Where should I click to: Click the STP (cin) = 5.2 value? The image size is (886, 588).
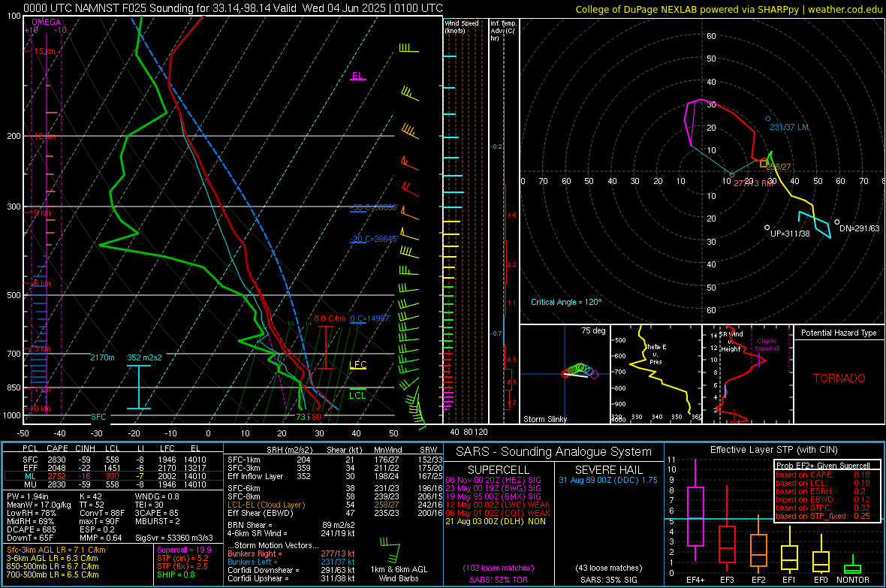pos(182,558)
